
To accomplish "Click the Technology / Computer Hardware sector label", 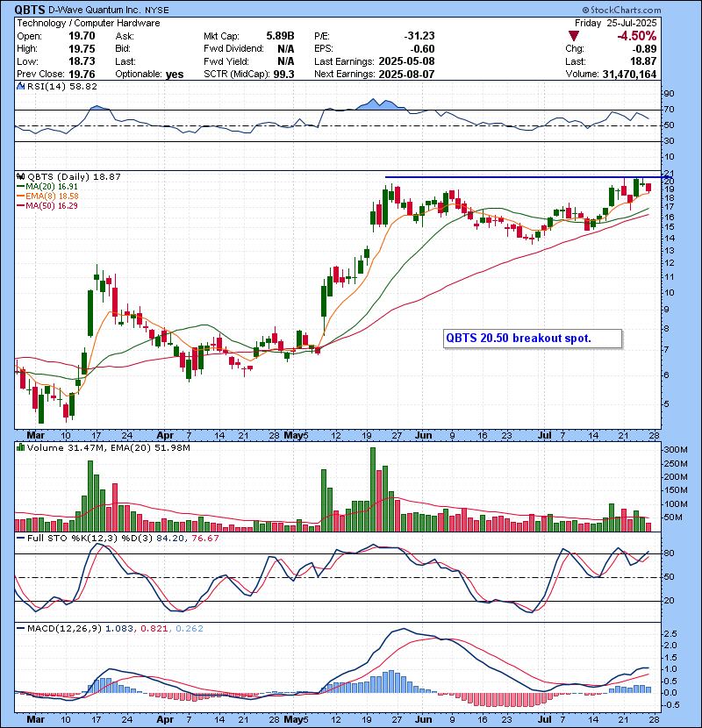I will click(89, 23).
